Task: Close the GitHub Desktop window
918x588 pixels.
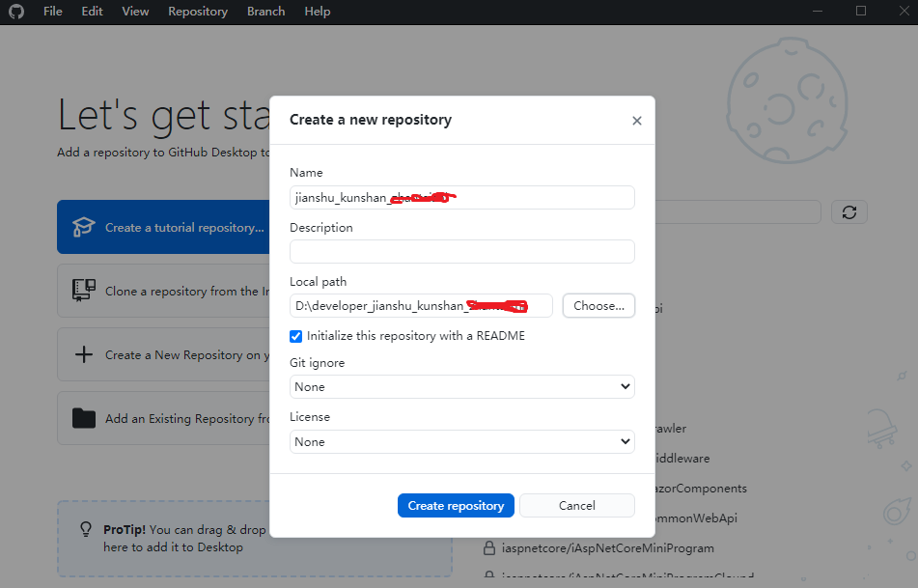Action: (904, 12)
